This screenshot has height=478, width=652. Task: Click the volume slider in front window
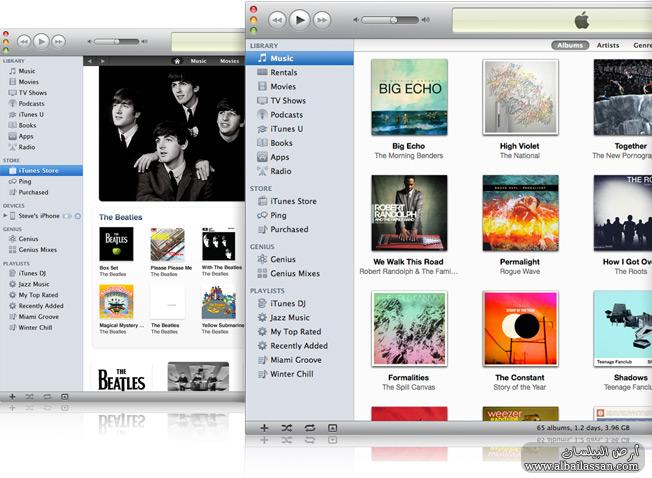[x=390, y=20]
